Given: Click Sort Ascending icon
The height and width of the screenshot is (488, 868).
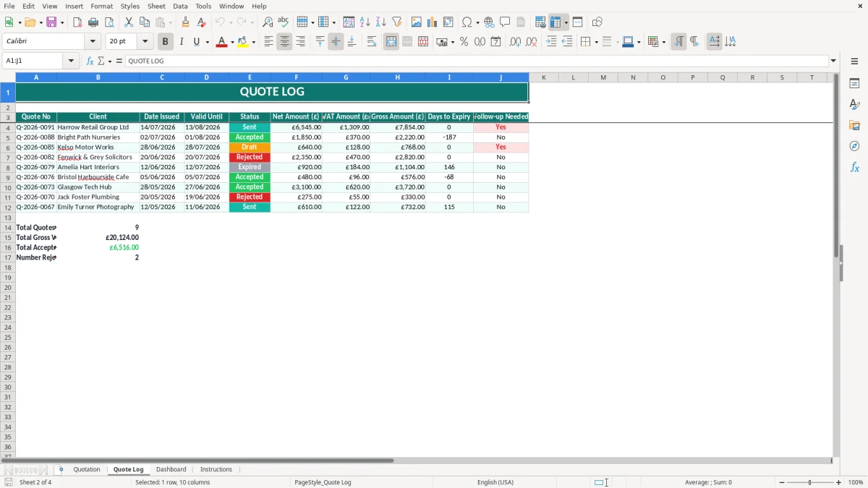Looking at the screenshot, I should tap(365, 22).
